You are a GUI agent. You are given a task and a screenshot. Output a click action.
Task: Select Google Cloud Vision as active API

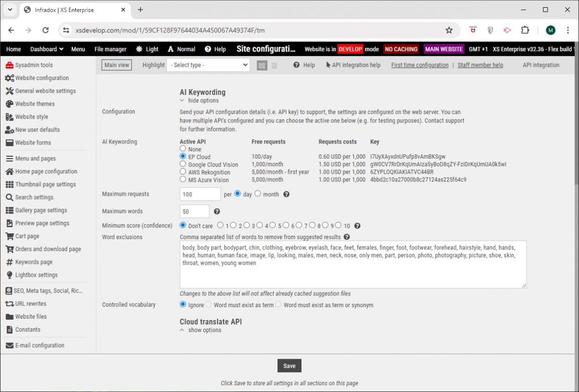click(x=183, y=164)
